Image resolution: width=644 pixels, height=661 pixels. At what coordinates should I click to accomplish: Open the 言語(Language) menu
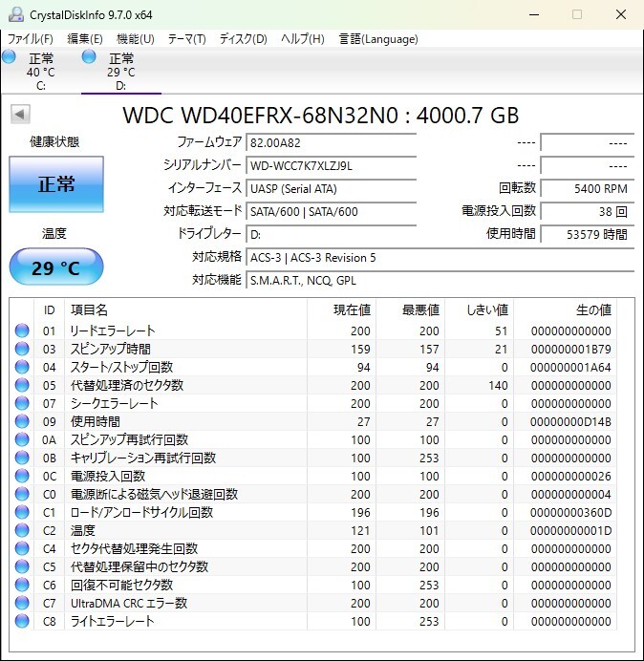pos(378,39)
